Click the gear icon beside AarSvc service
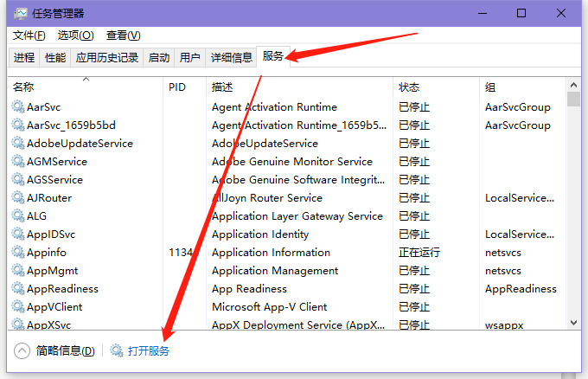 [18, 107]
